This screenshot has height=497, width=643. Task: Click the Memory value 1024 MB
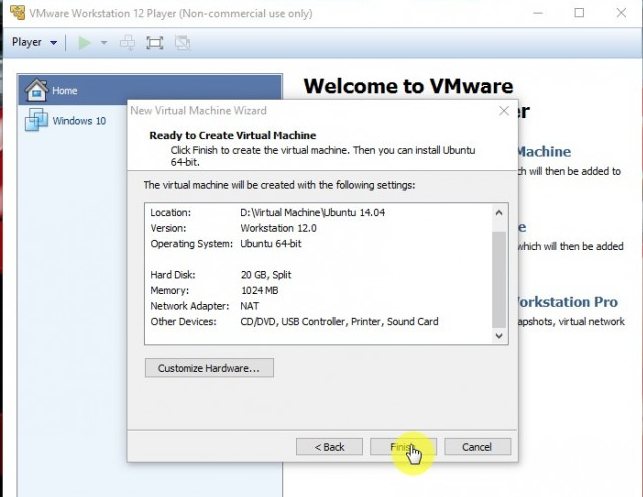(x=259, y=290)
